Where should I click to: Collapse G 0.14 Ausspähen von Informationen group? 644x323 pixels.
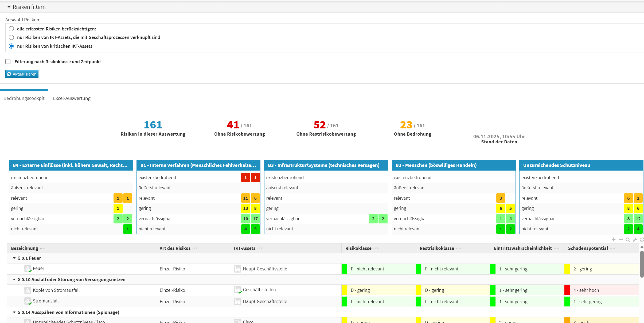tap(14, 312)
